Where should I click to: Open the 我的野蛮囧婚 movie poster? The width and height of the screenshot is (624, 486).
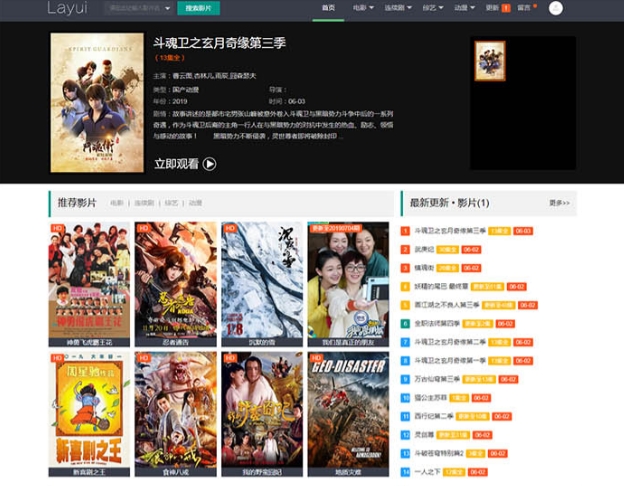pos(262,414)
